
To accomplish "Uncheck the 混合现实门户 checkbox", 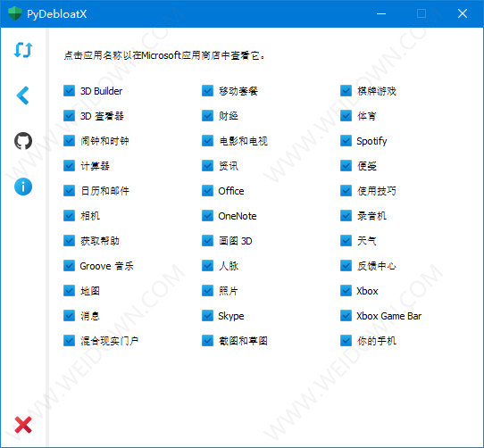I will click(x=69, y=341).
